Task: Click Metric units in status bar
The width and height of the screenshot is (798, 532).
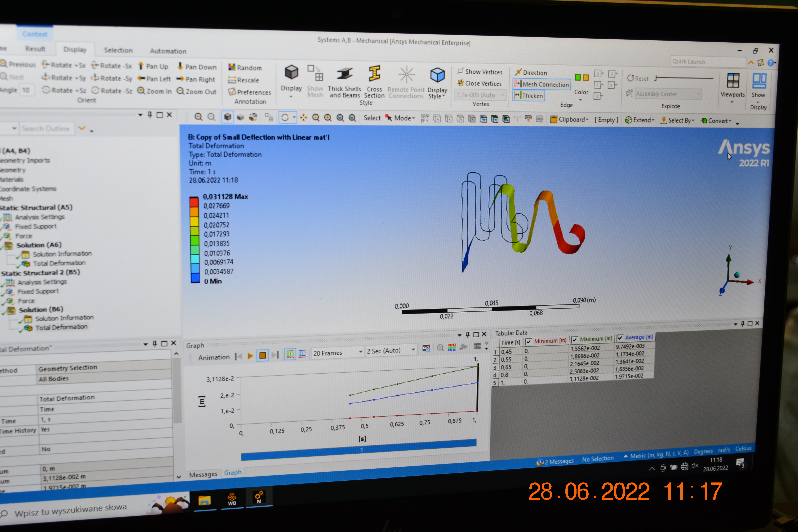Action: pyautogui.click(x=656, y=454)
